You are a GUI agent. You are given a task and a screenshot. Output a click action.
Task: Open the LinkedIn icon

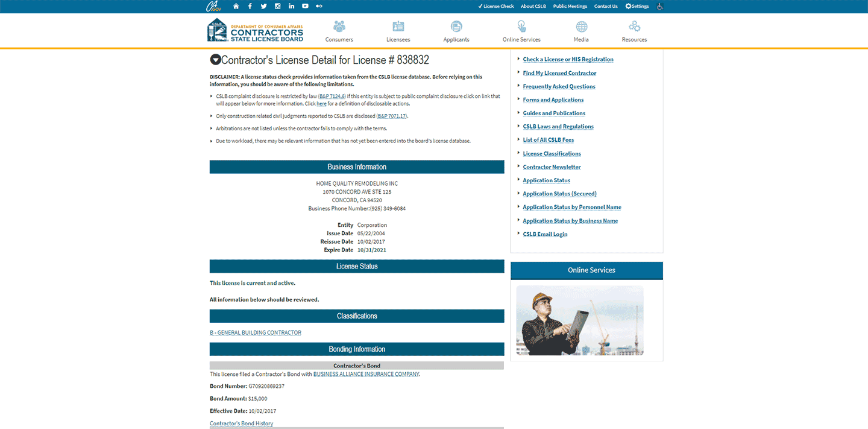pos(291,6)
